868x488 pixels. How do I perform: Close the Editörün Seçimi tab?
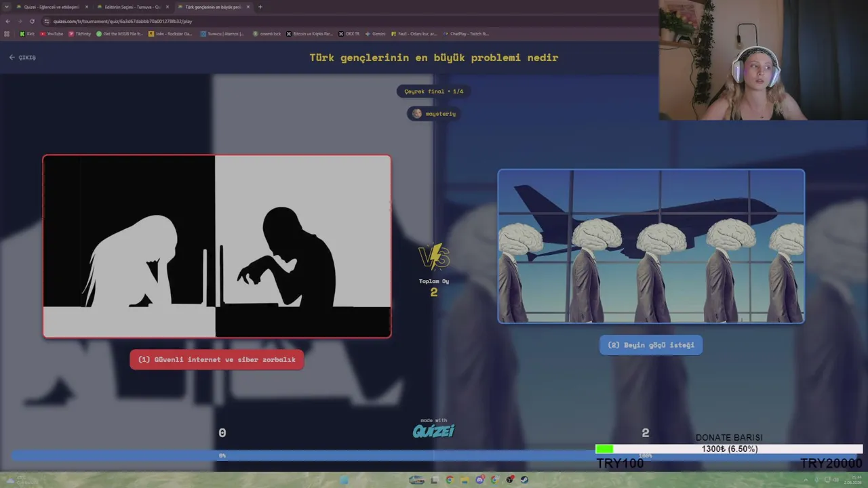point(167,7)
